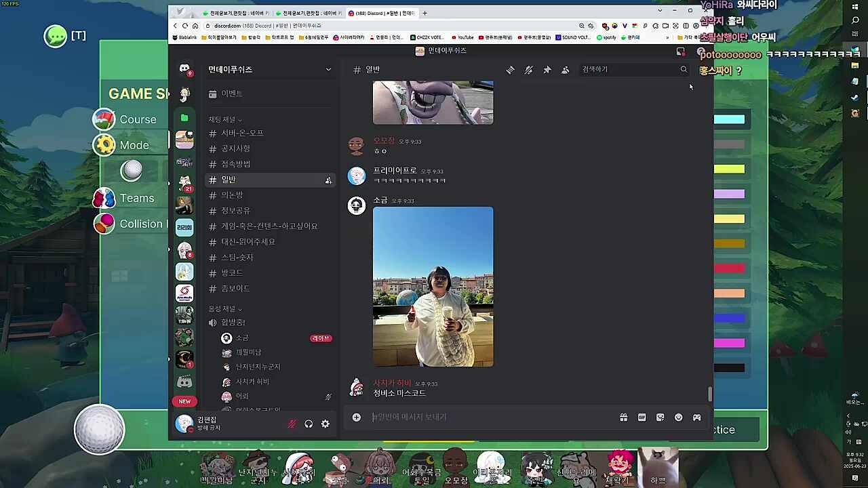Viewport: 868px width, 488px height.
Task: Toggle channel notification settings bell icon
Action: point(528,70)
